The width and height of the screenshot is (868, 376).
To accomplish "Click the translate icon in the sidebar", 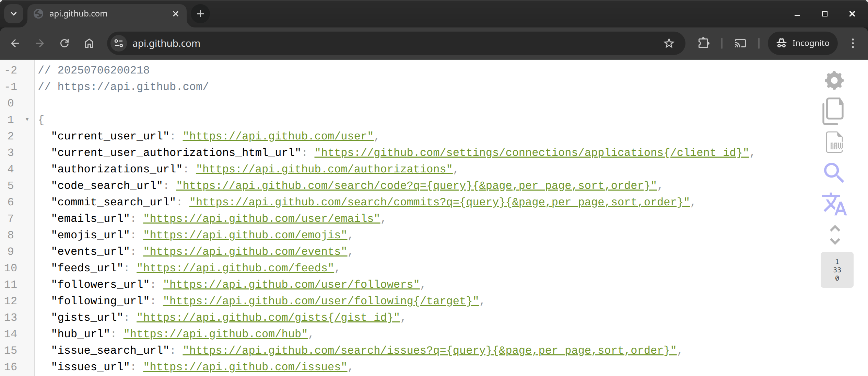I will 834,204.
